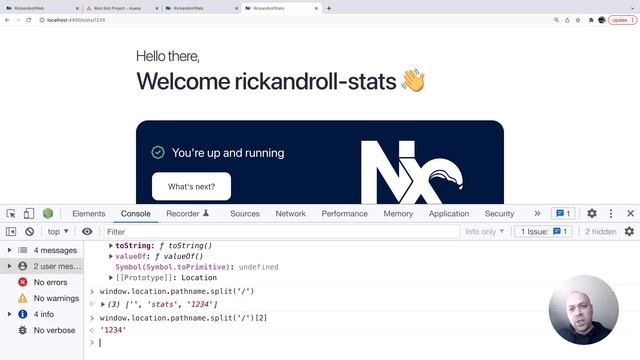Expand the [[Prototype]]: Location entry

[x=111, y=278]
